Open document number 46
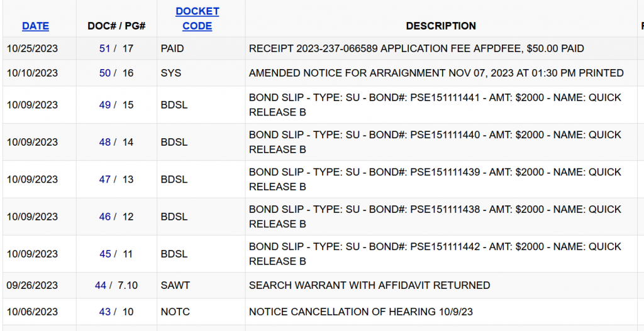Viewport: 644px width, 331px height. 105,217
